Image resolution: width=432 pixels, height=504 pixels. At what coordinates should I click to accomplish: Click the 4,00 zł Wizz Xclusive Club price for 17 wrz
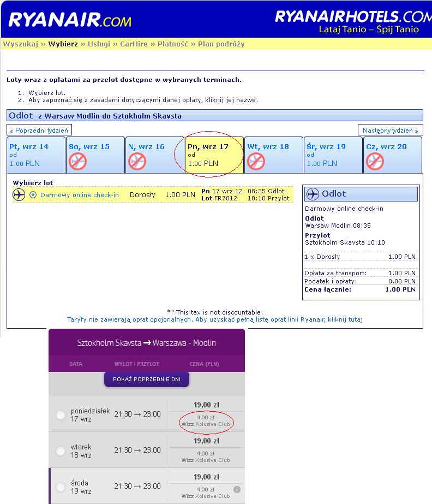click(x=206, y=421)
